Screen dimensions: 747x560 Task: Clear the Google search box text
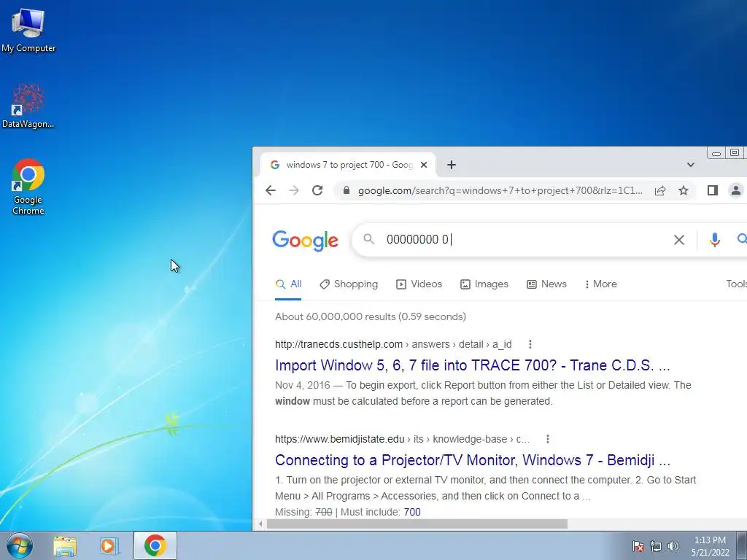coord(679,239)
